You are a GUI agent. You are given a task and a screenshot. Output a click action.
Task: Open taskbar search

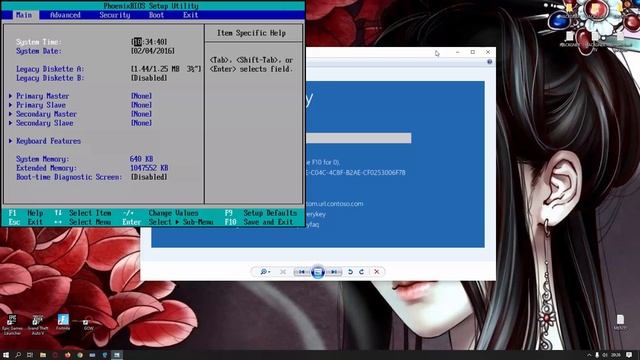point(18,355)
